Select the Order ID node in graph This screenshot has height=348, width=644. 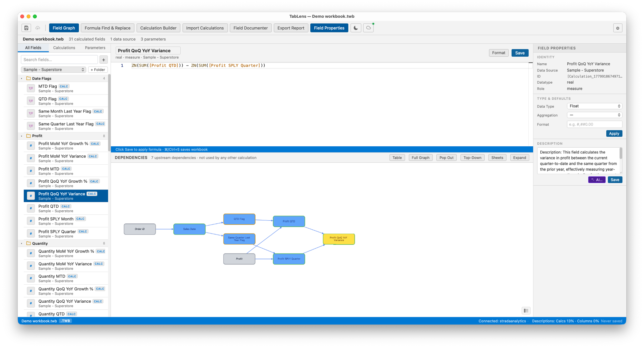(x=140, y=229)
